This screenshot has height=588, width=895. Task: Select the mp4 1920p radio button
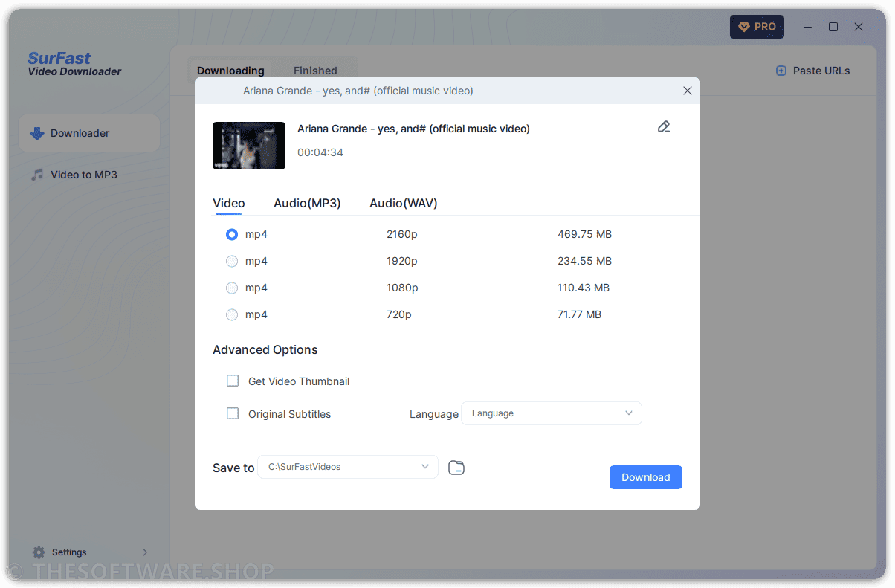(232, 261)
